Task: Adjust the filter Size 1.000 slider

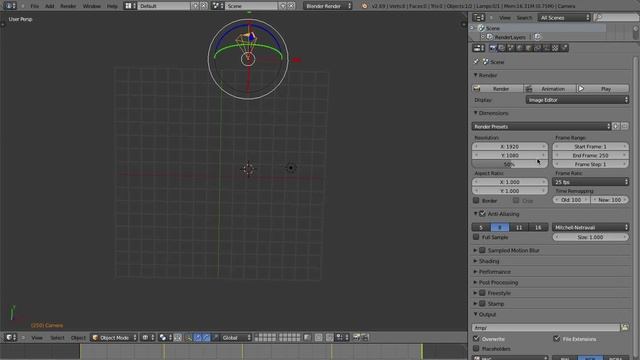Action: 590,237
